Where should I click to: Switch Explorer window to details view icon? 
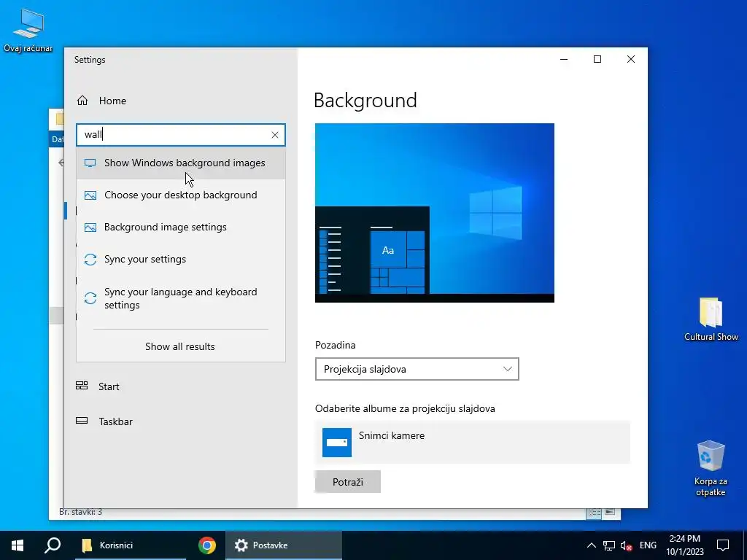(594, 513)
